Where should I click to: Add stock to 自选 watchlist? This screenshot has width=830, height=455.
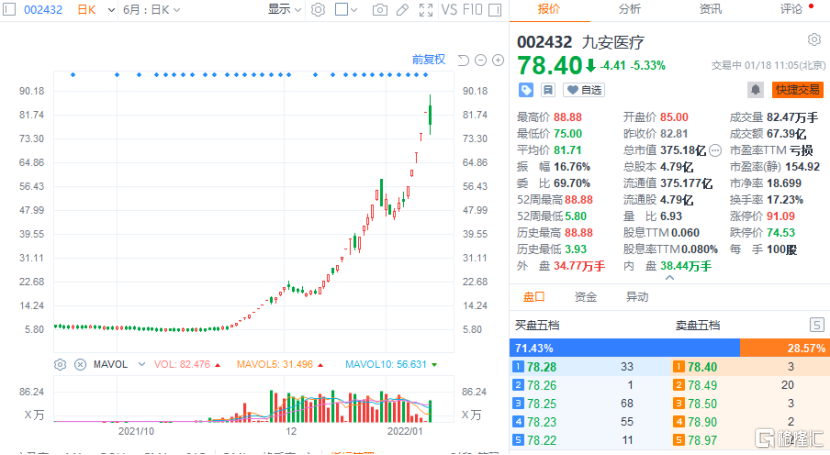584,90
